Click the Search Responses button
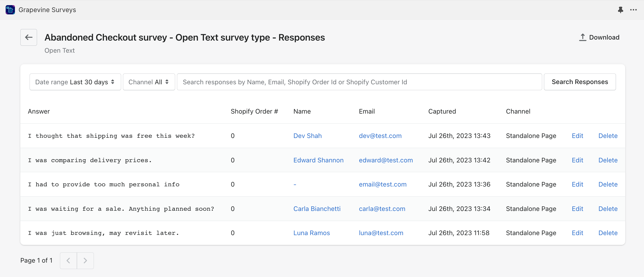 (x=580, y=82)
